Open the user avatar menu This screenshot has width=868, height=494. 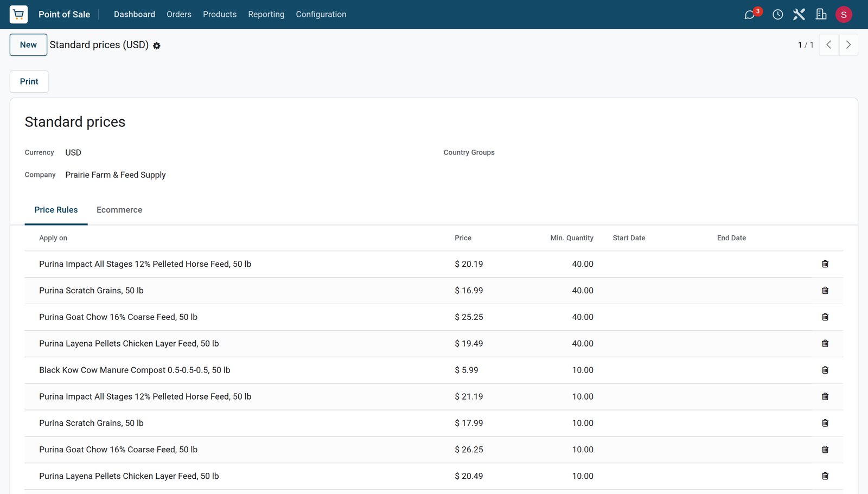[x=844, y=15]
